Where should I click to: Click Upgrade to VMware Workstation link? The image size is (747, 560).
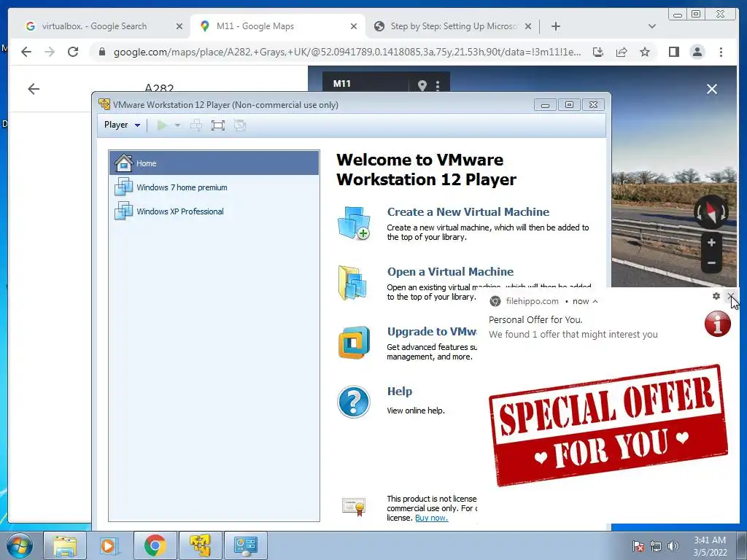[432, 332]
